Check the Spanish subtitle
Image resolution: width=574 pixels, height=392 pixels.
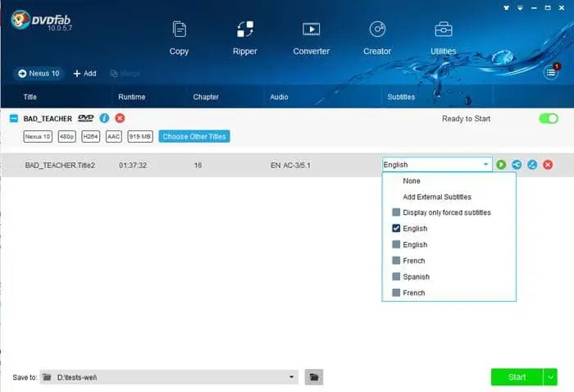pos(396,276)
